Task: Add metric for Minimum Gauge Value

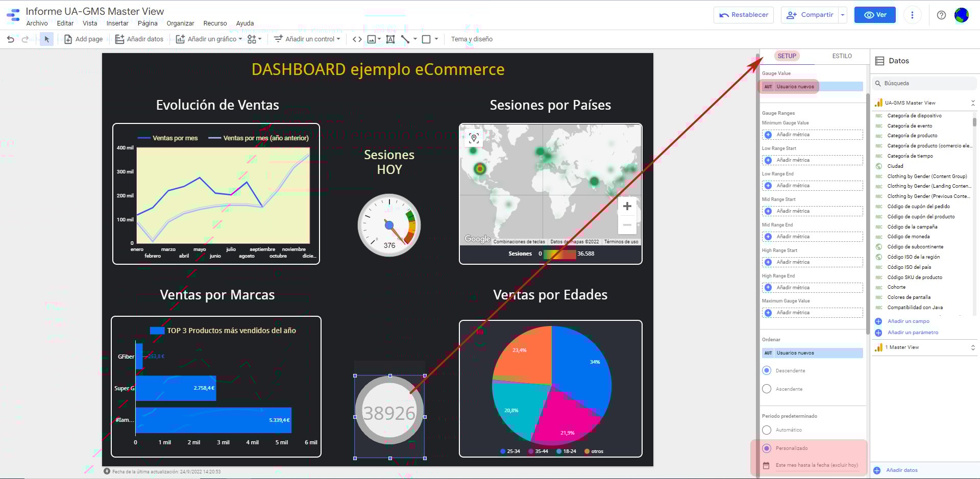Action: pyautogui.click(x=813, y=135)
